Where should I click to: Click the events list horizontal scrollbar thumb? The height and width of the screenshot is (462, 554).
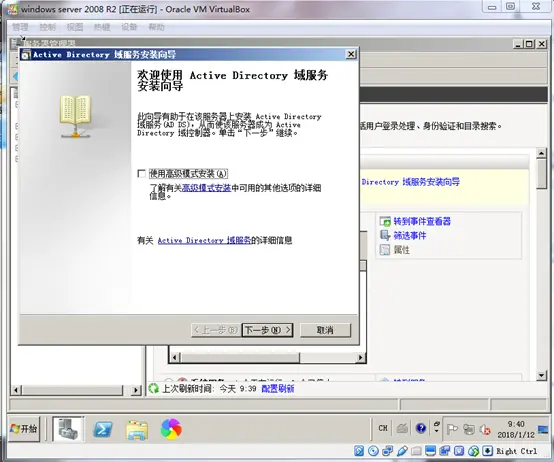coord(240,357)
